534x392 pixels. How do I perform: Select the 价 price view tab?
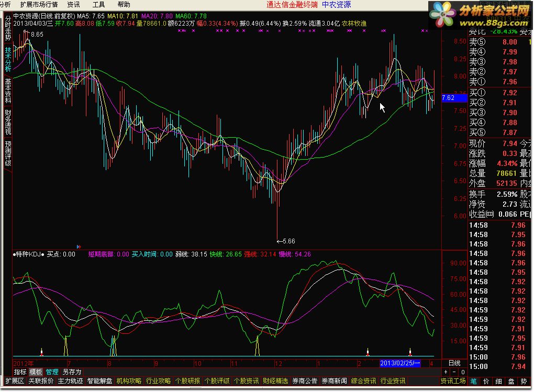click(x=486, y=382)
